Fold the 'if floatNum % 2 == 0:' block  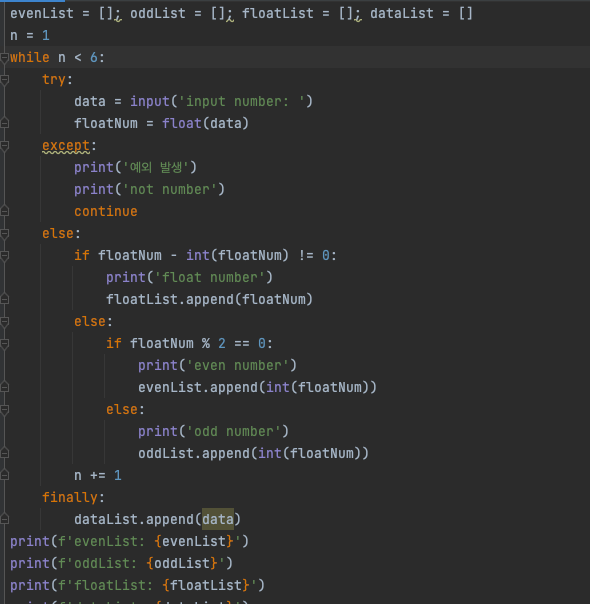pyautogui.click(x=4, y=344)
